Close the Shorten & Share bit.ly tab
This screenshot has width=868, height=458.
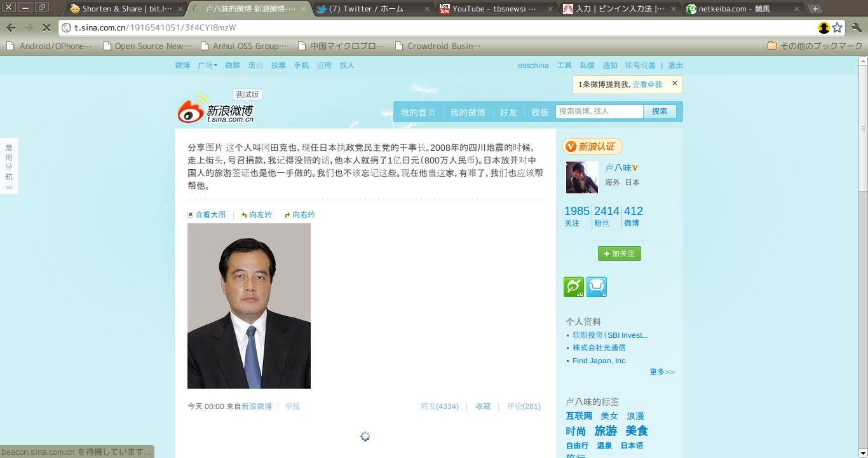click(180, 9)
